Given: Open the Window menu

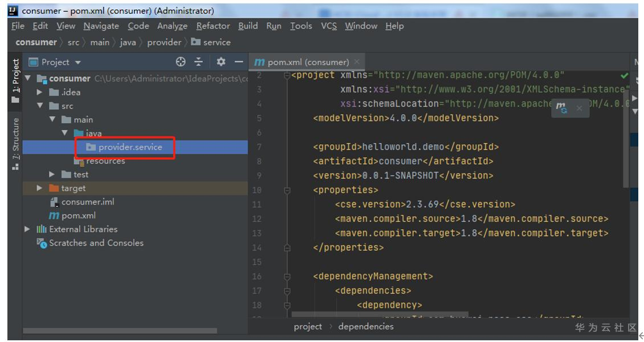Looking at the screenshot, I should pos(361,26).
